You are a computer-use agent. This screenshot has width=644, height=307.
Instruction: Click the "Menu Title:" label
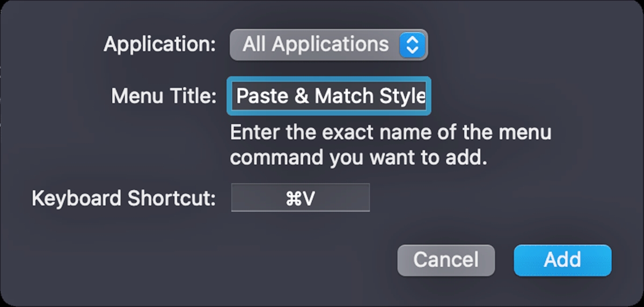pyautogui.click(x=163, y=97)
